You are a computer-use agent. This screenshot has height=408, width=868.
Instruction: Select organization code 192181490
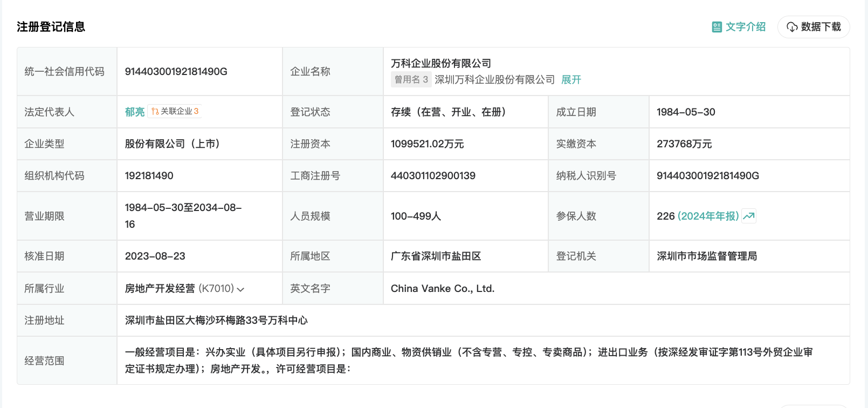(149, 175)
